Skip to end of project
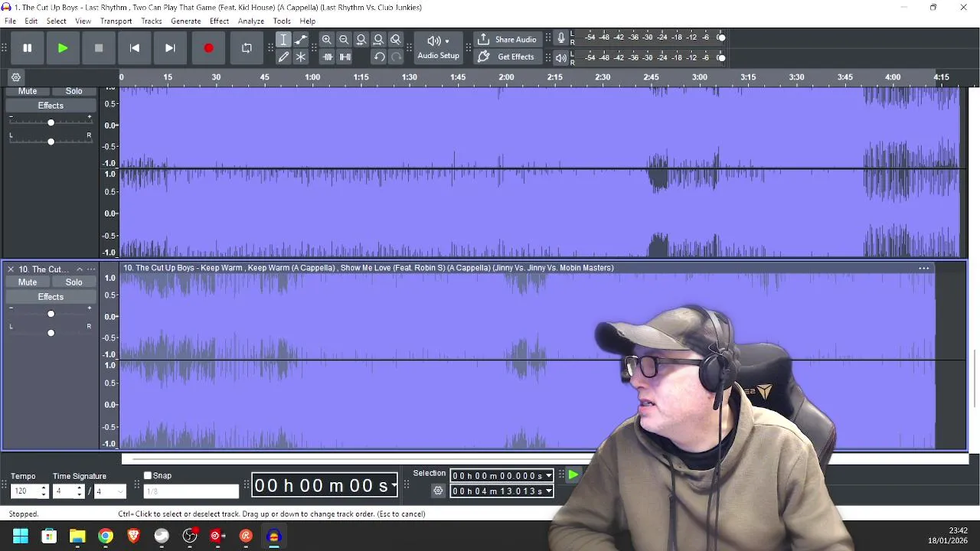Screen dimensions: 980x551 click(x=170, y=48)
